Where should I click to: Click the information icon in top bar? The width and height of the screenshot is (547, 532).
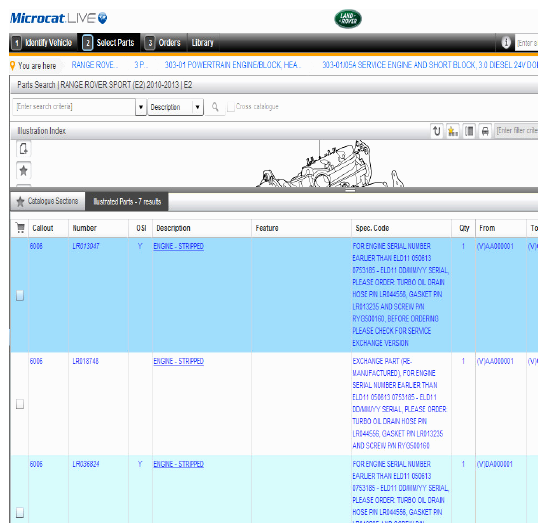click(506, 43)
